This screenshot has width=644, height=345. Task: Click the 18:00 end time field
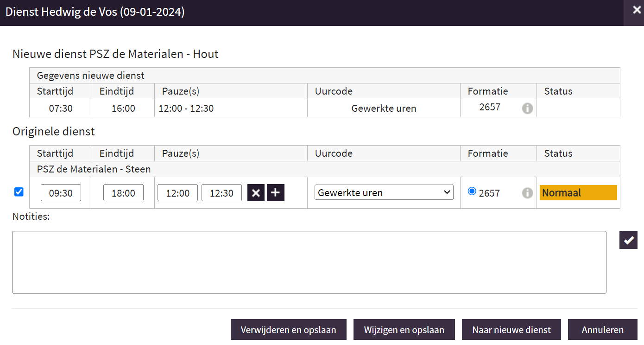click(123, 193)
